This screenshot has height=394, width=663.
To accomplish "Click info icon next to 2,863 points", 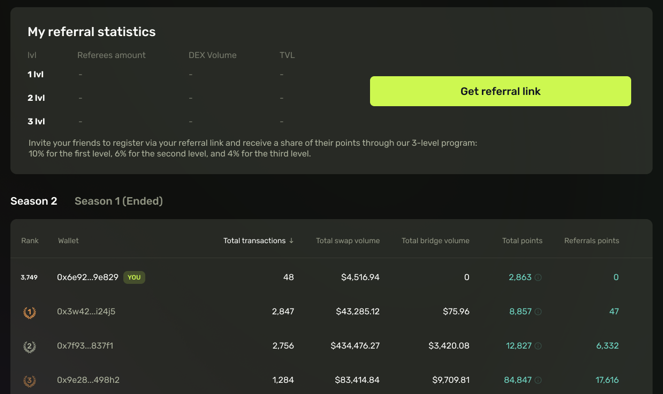I will point(538,278).
